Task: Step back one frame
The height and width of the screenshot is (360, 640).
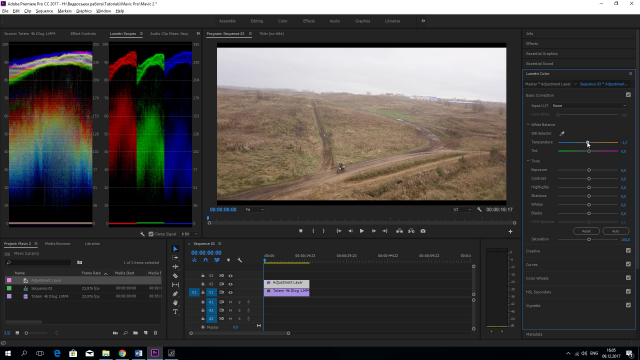Action: 350,231
